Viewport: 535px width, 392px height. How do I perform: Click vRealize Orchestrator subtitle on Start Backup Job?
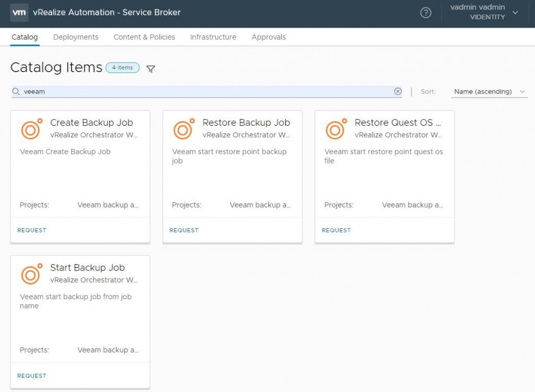[x=94, y=280]
